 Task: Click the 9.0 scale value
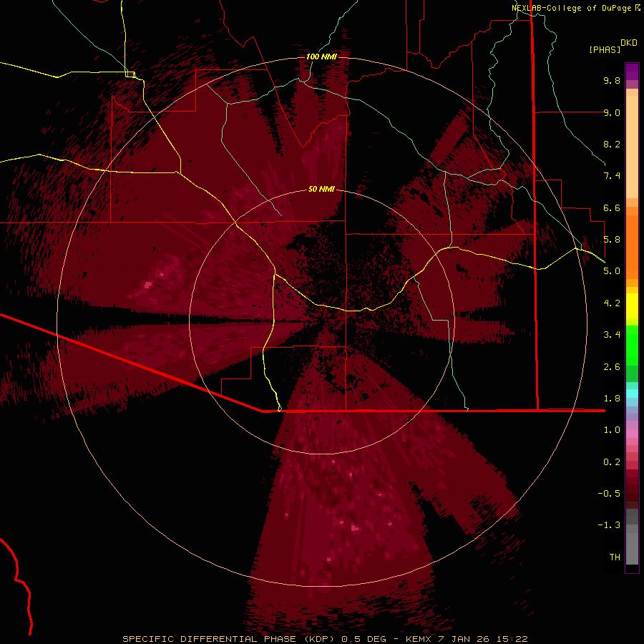point(612,112)
